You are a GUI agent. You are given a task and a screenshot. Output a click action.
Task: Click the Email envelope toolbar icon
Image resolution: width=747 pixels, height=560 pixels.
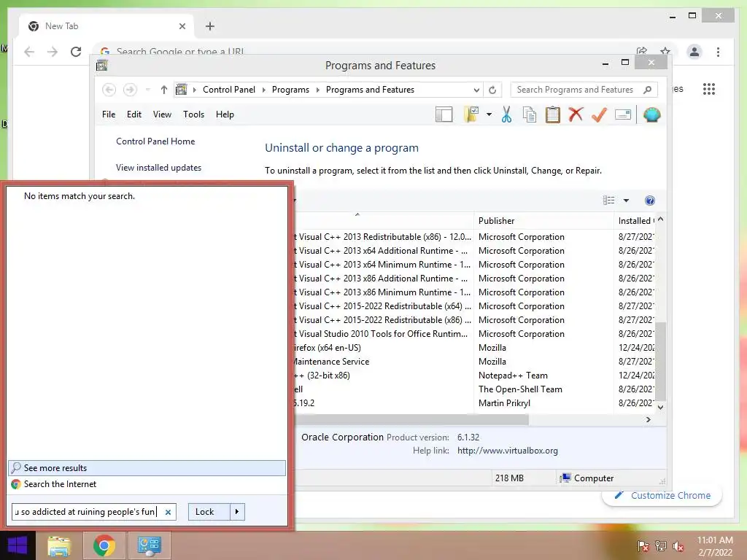[623, 114]
